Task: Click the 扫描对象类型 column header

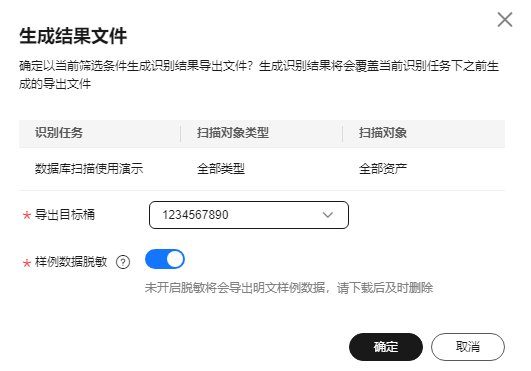Action: (x=233, y=133)
